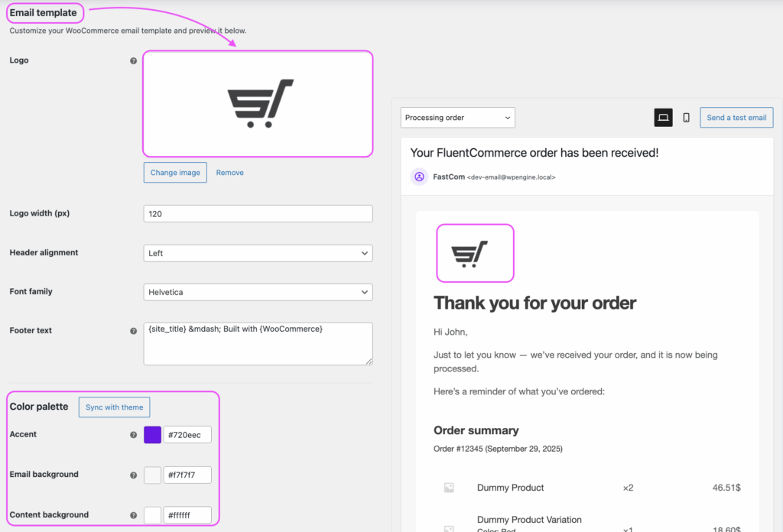Open the Email background color swatch
Screen dimensions: 783x532
coord(152,475)
